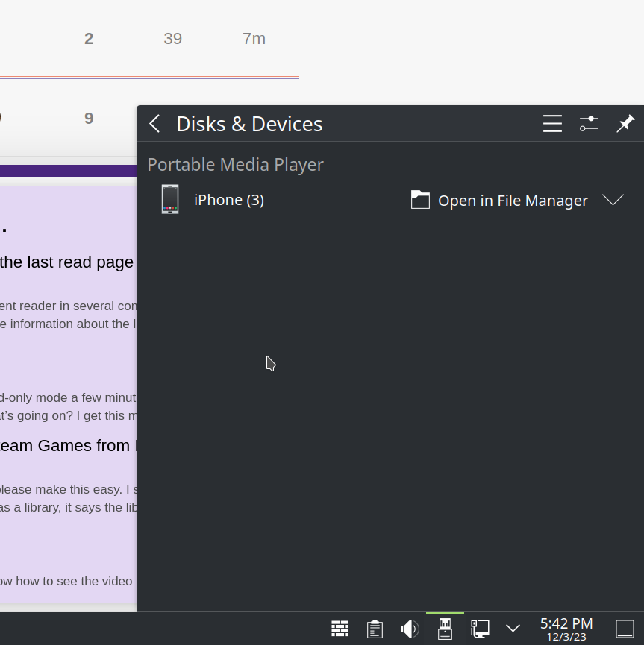Image resolution: width=644 pixels, height=645 pixels.
Task: Open Disks & Devices configure settings icon
Action: click(589, 124)
